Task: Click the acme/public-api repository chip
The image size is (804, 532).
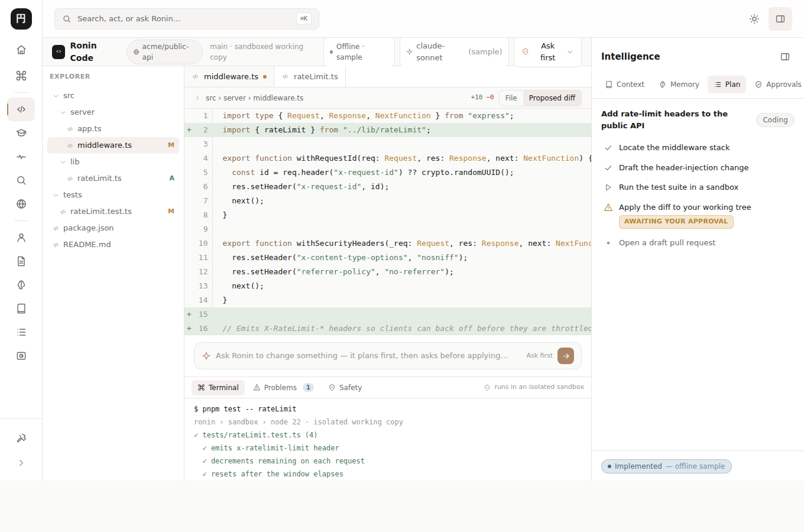Action: click(x=164, y=52)
